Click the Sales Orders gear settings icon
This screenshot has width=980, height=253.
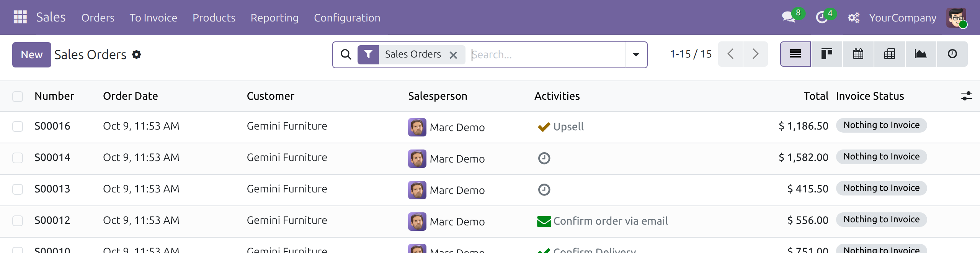click(x=136, y=54)
